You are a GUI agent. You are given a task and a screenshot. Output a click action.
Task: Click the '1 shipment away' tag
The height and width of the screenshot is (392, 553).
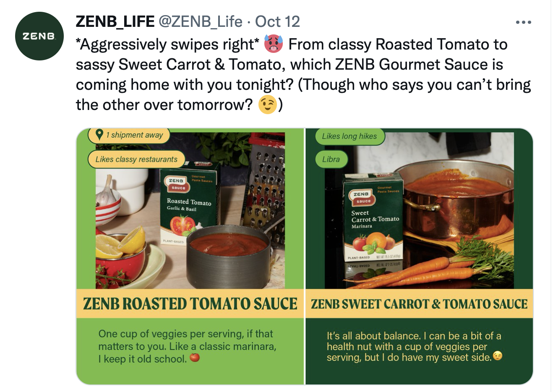pyautogui.click(x=129, y=135)
